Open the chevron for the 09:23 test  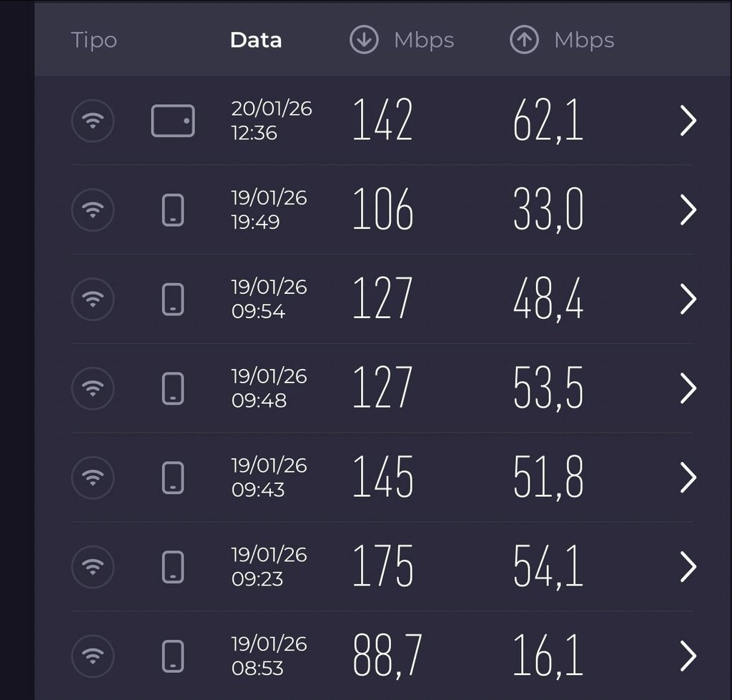tap(688, 566)
